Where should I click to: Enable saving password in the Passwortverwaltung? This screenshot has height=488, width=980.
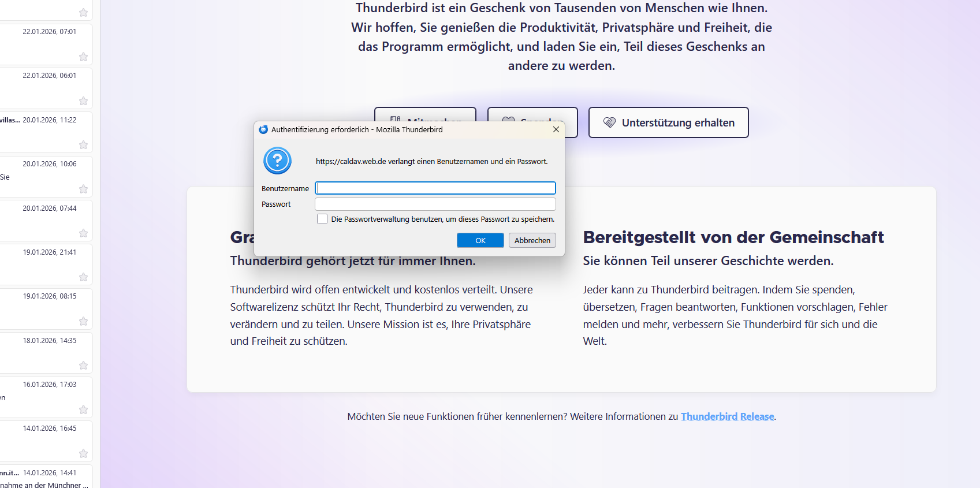pos(322,219)
